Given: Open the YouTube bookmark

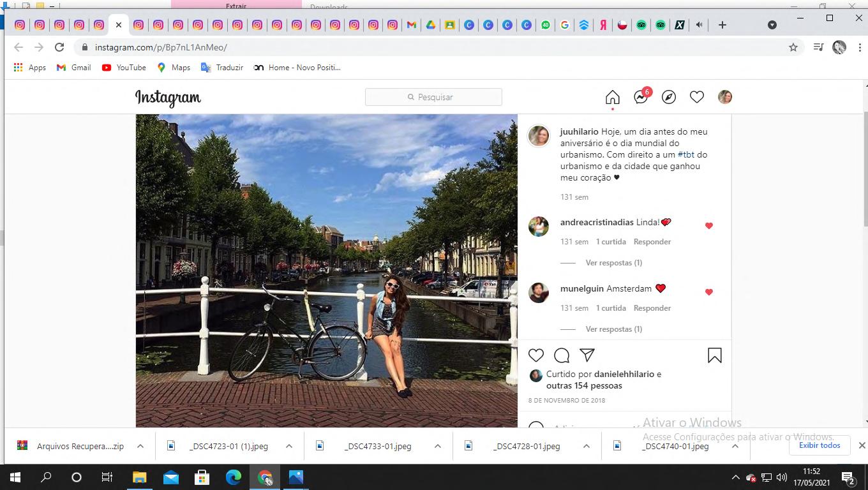Looking at the screenshot, I should tap(124, 67).
